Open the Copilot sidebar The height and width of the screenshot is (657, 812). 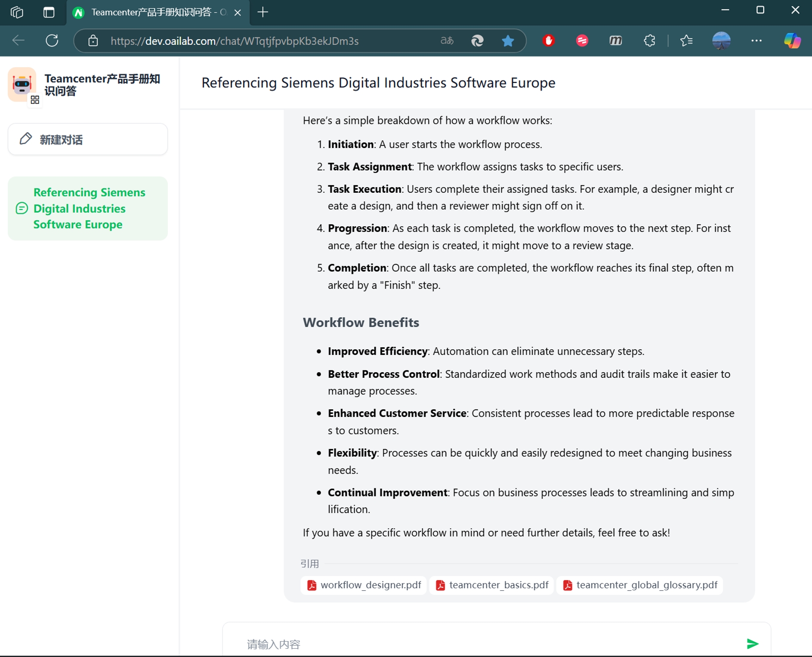tap(792, 40)
